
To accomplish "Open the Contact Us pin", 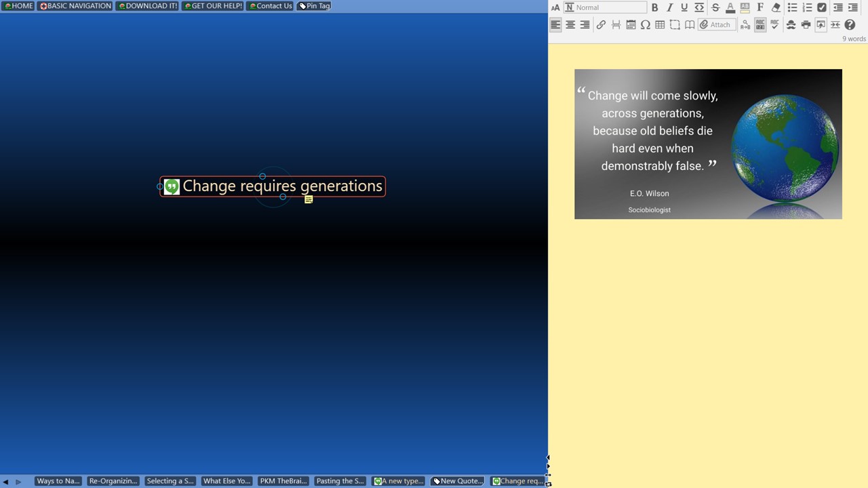I will pos(270,6).
